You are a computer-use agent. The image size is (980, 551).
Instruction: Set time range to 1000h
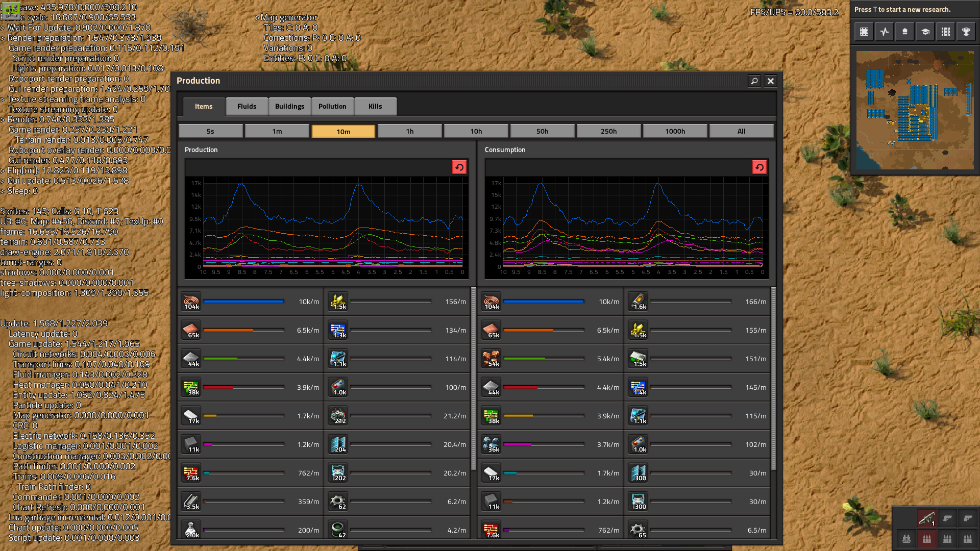pyautogui.click(x=675, y=131)
